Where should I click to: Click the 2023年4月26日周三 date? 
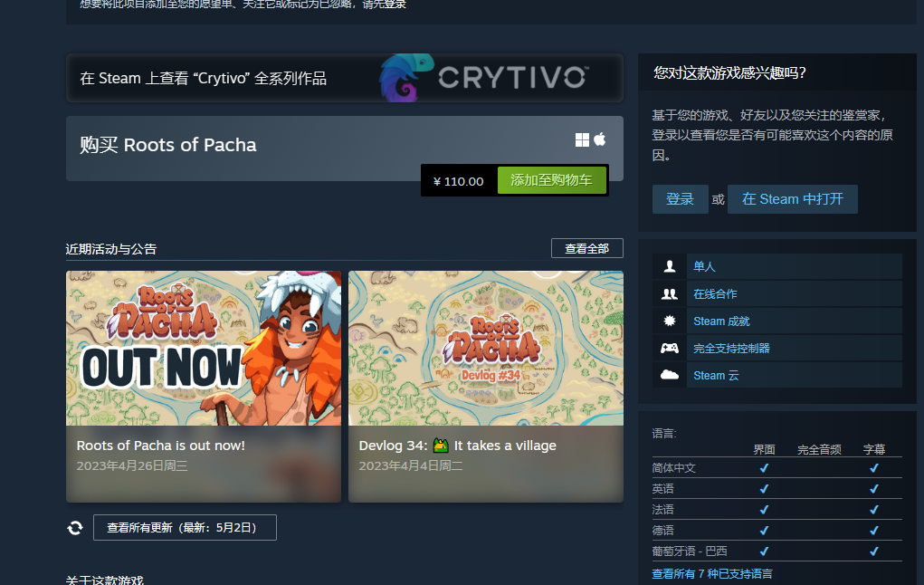132,465
